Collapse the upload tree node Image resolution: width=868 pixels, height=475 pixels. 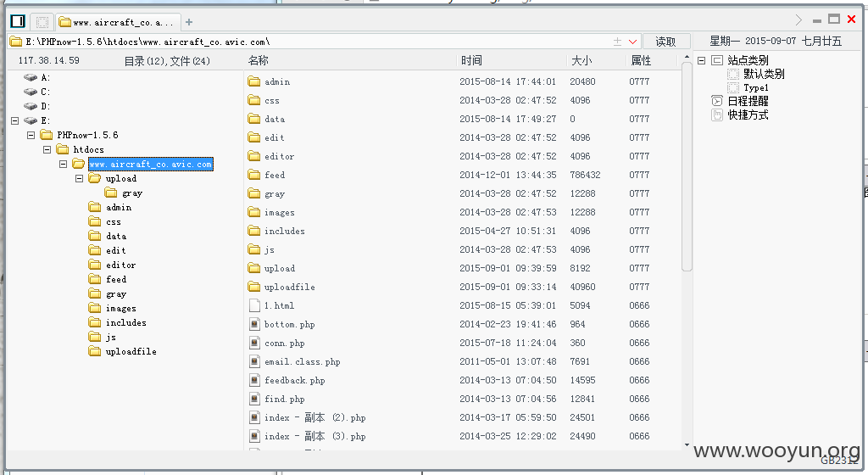click(x=79, y=178)
